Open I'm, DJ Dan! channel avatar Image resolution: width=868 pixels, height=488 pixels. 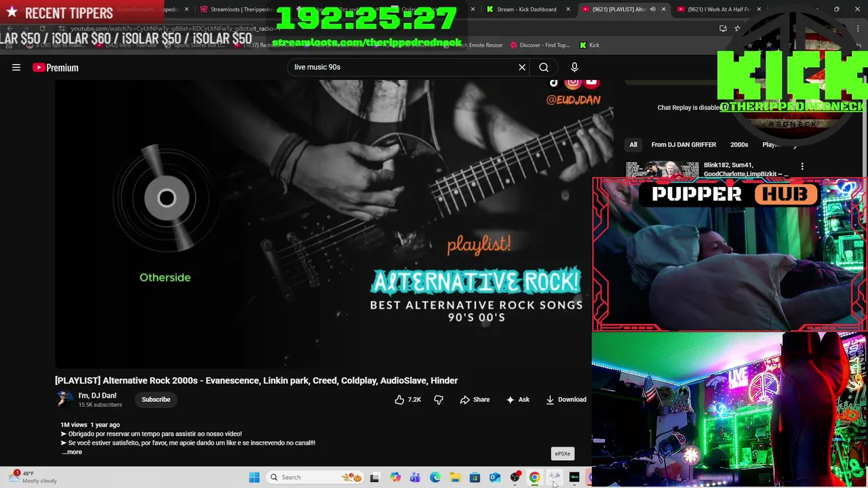point(64,399)
